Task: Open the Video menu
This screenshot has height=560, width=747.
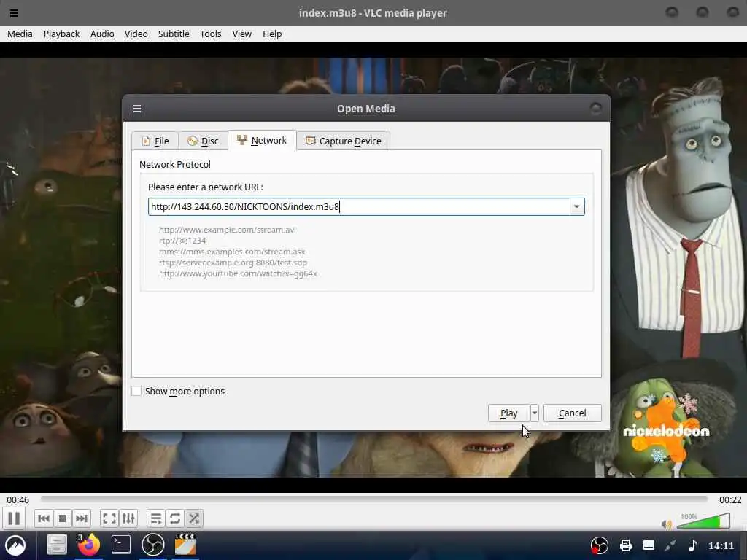Action: coord(136,34)
